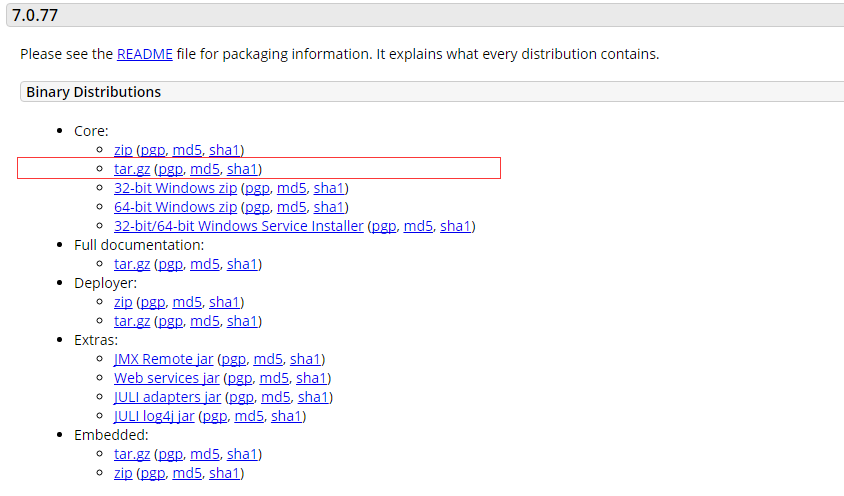The width and height of the screenshot is (844, 496).
Task: Open the Web services jar link
Action: click(x=166, y=378)
